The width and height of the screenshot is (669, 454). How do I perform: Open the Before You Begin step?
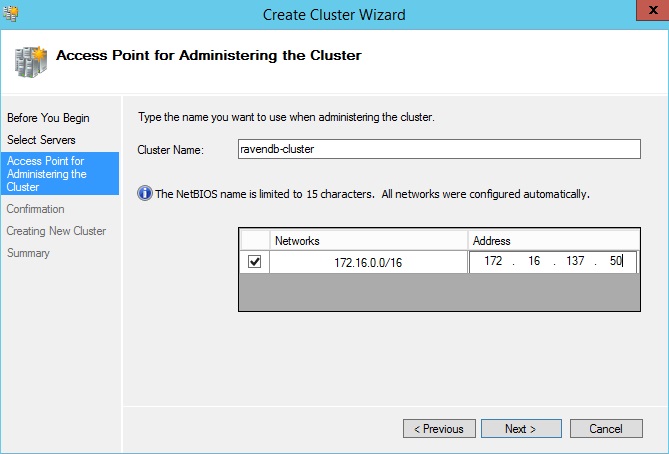click(48, 118)
